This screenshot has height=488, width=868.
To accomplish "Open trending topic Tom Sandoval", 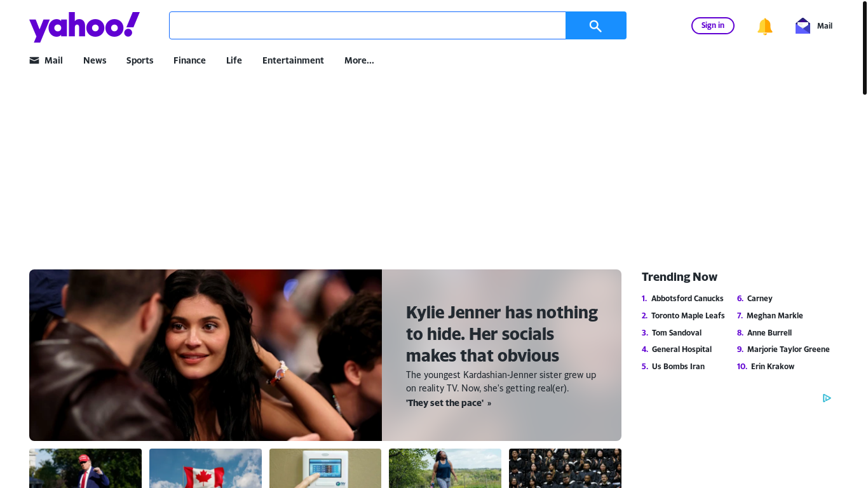I will point(677,333).
